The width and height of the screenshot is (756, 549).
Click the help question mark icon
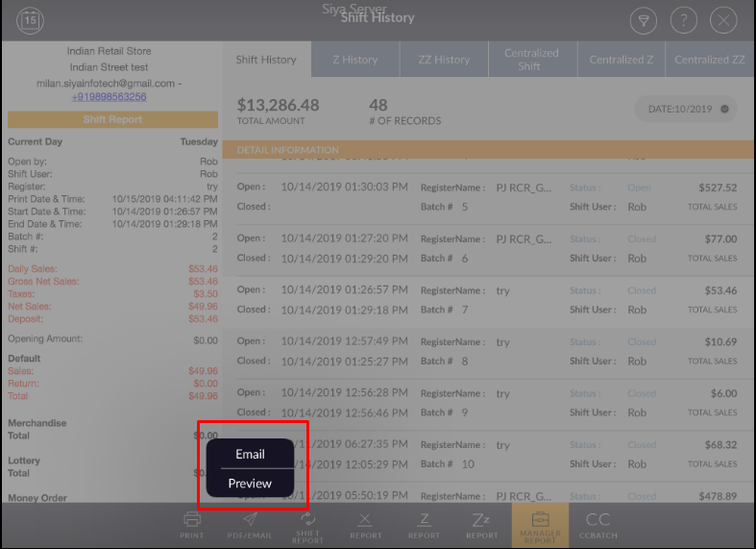683,20
